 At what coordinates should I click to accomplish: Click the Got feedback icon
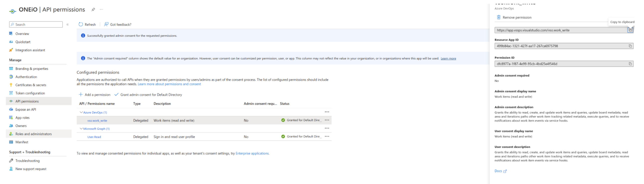pos(106,24)
